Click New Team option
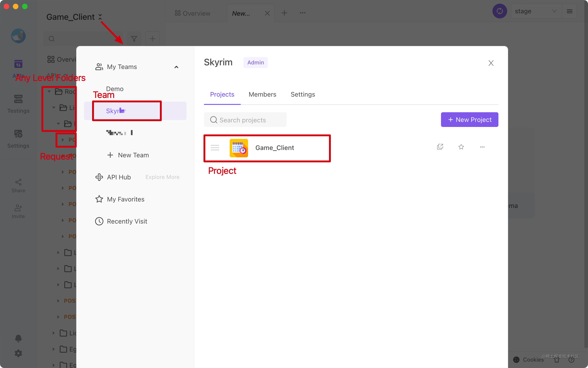The width and height of the screenshot is (588, 368). pyautogui.click(x=128, y=155)
